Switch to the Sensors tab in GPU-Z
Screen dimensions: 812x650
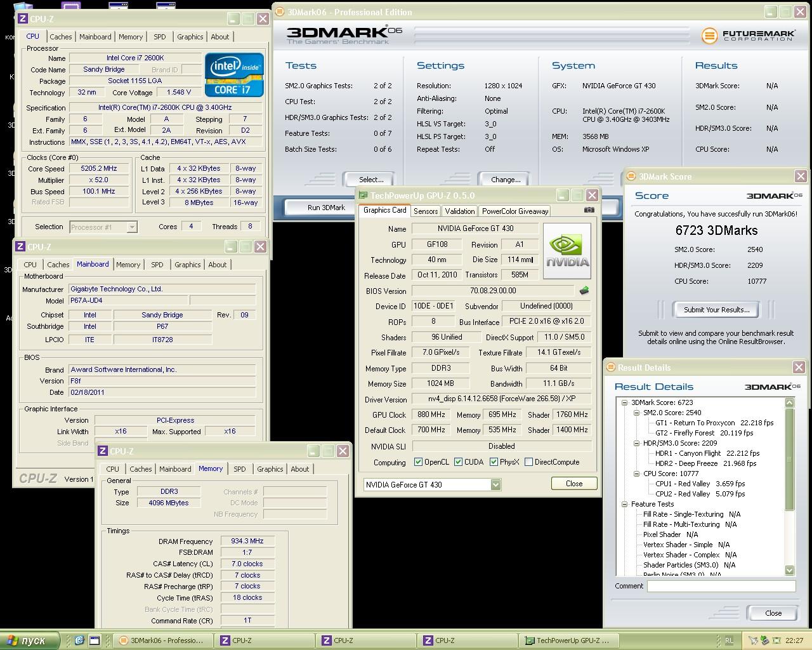click(x=426, y=211)
